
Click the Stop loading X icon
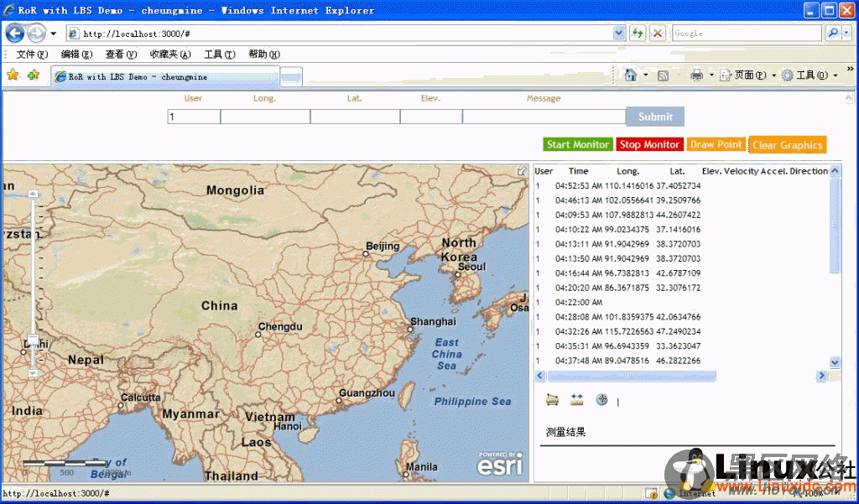(x=658, y=34)
